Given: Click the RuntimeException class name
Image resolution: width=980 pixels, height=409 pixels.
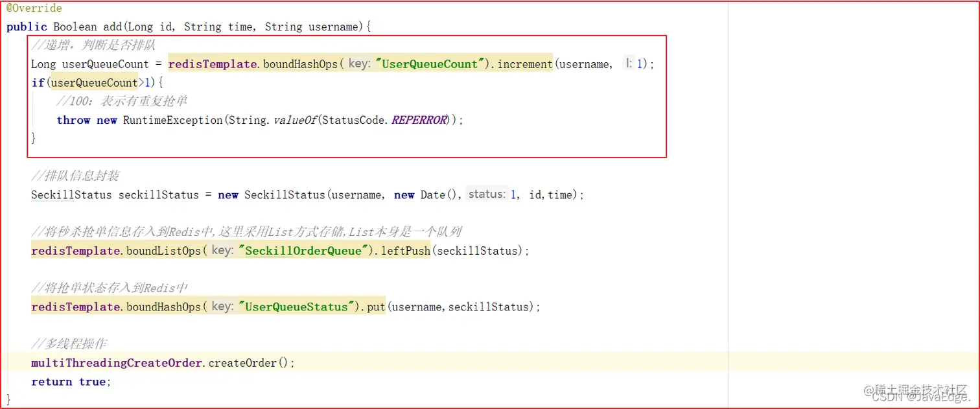Looking at the screenshot, I should click(x=172, y=121).
